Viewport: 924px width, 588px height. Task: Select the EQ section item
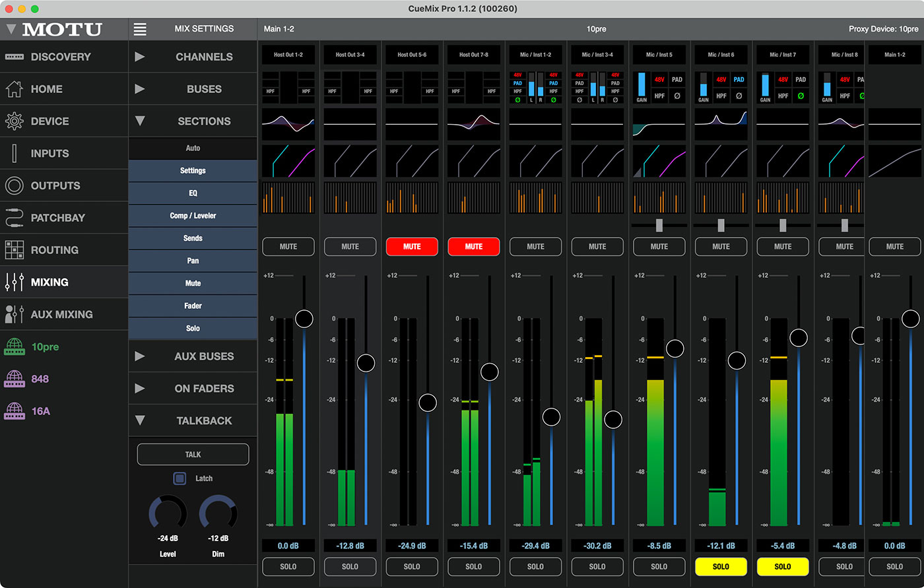[193, 193]
